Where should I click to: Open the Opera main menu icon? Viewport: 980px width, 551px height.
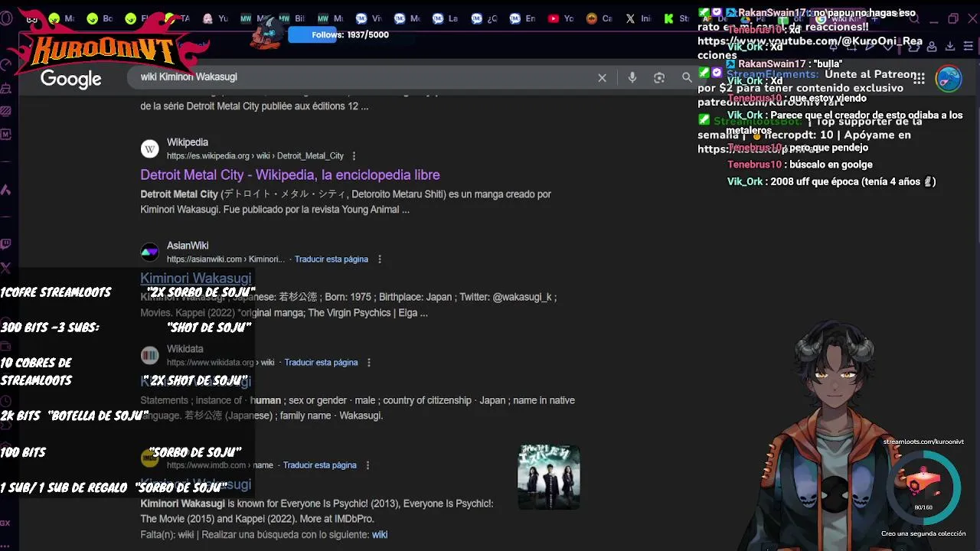point(6,19)
